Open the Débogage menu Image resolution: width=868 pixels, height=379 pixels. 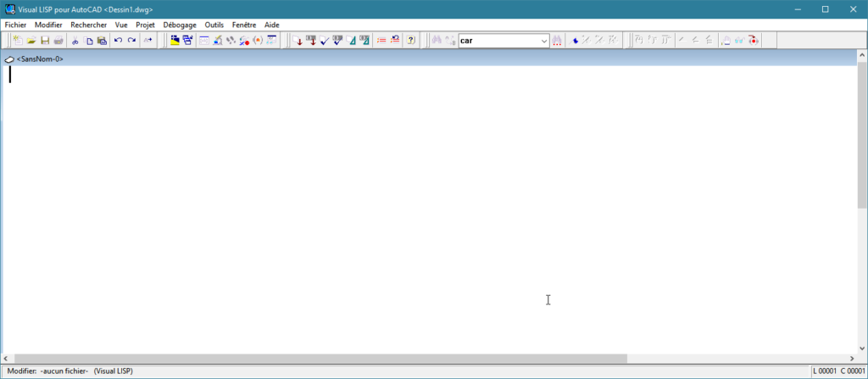pyautogui.click(x=180, y=25)
